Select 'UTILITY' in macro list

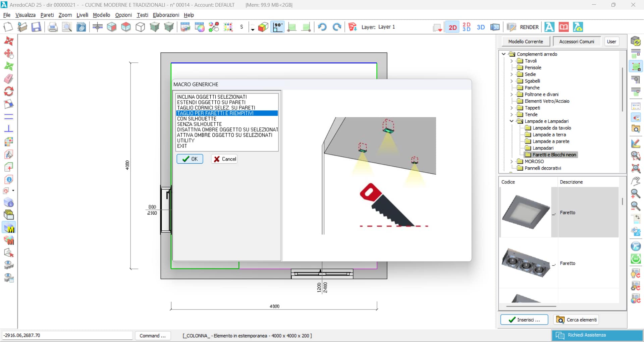click(227, 140)
